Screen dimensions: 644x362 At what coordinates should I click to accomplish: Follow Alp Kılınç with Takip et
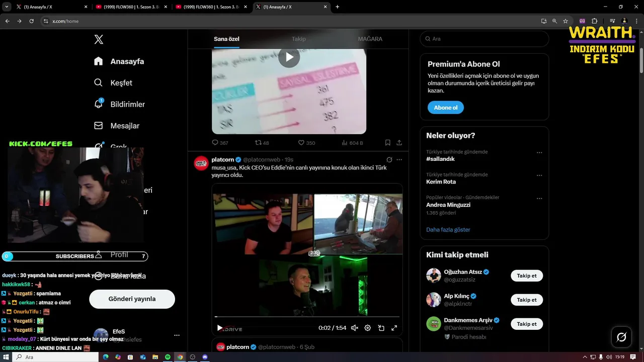click(527, 300)
